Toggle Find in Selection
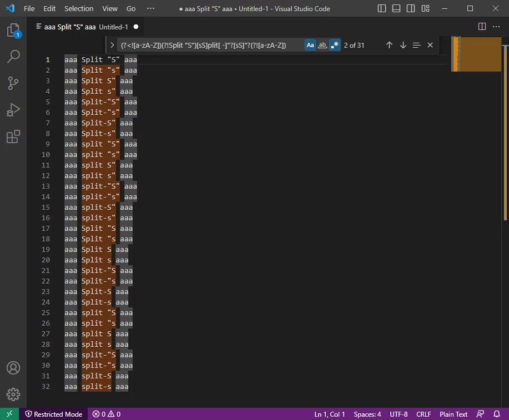509x420 pixels. point(416,45)
